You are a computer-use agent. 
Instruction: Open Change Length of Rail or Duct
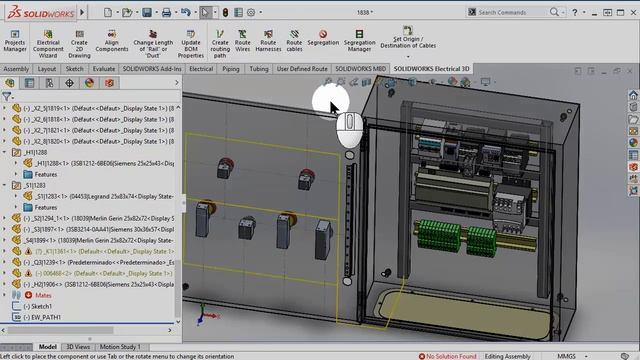[153, 44]
